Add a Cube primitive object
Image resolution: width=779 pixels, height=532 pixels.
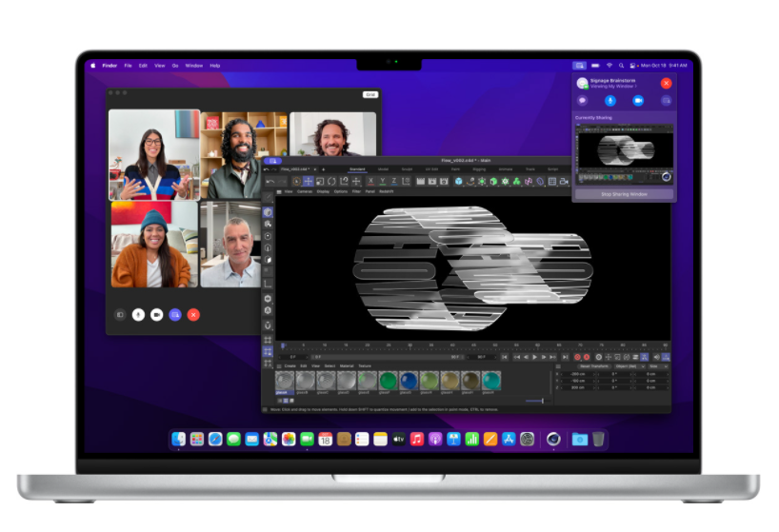pyautogui.click(x=458, y=182)
